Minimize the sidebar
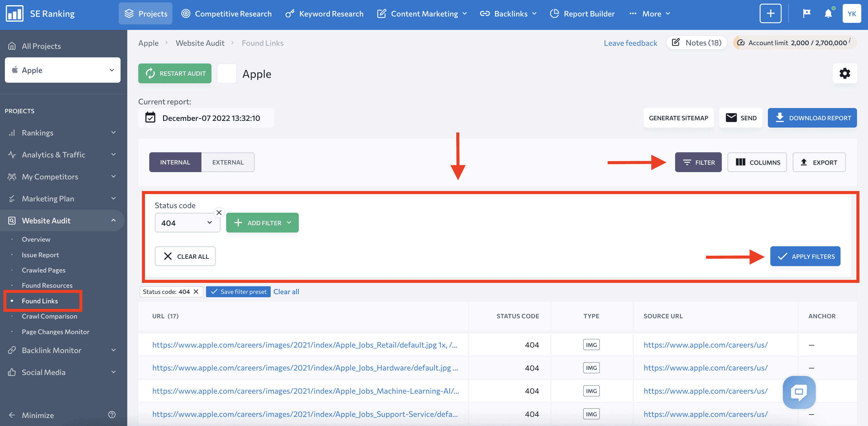868x426 pixels. [x=31, y=415]
